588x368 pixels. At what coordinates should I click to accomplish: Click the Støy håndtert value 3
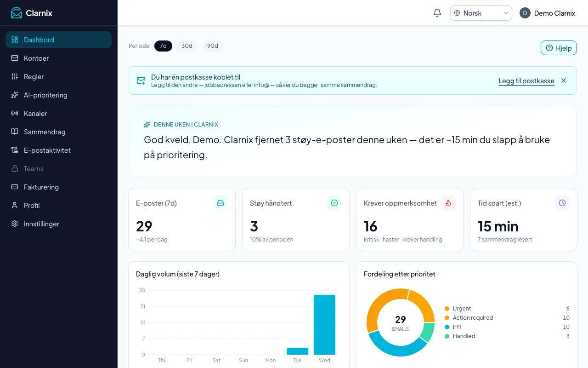(254, 226)
